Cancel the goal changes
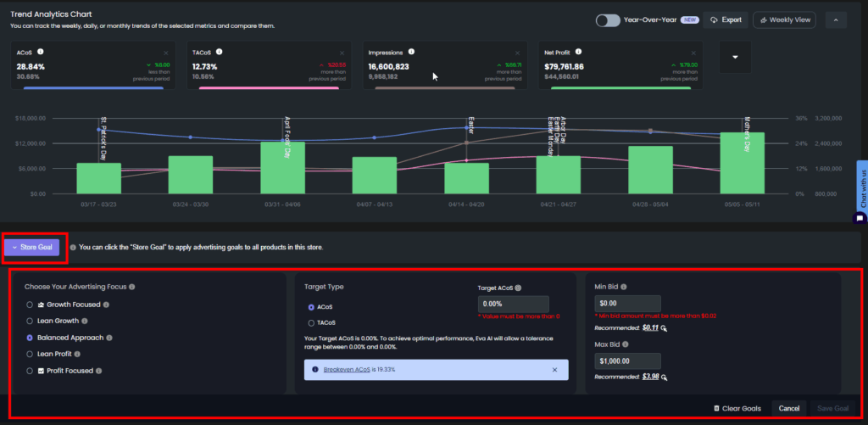 [x=789, y=408]
